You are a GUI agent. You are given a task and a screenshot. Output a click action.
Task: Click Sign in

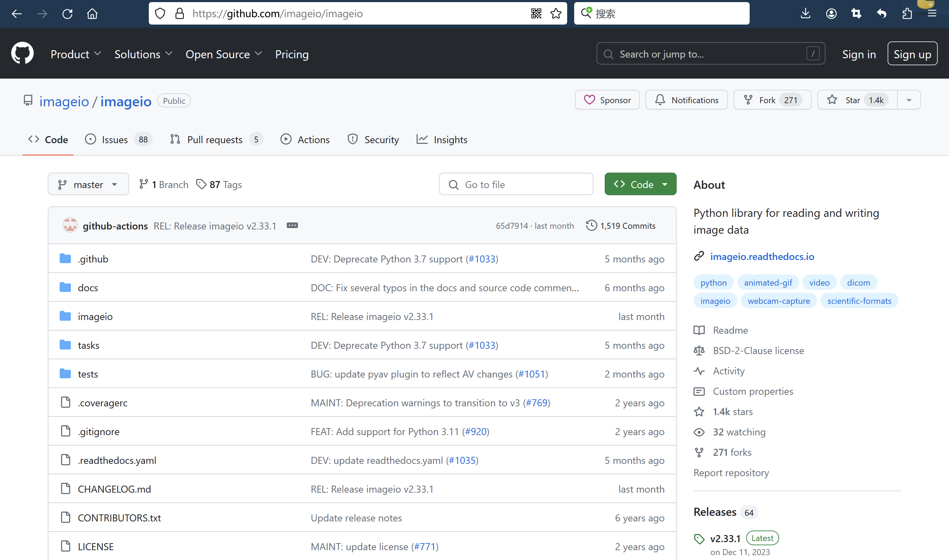click(x=859, y=54)
